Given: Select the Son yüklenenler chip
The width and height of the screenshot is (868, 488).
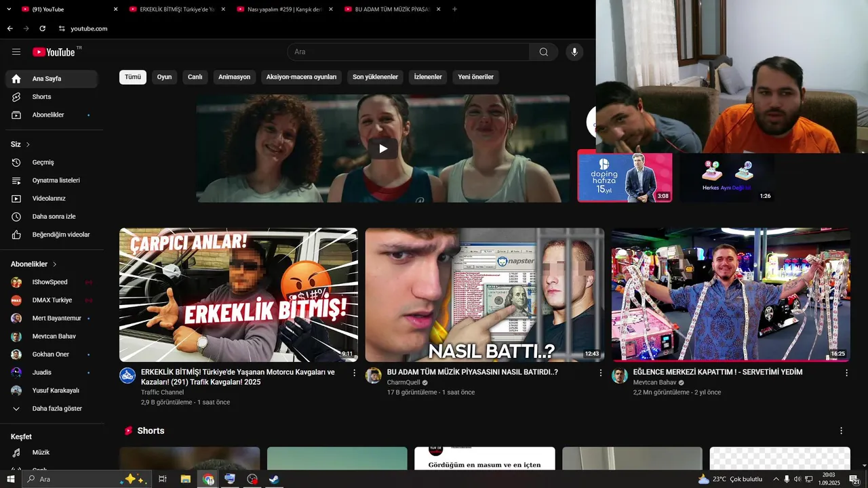Looking at the screenshot, I should click(x=376, y=77).
